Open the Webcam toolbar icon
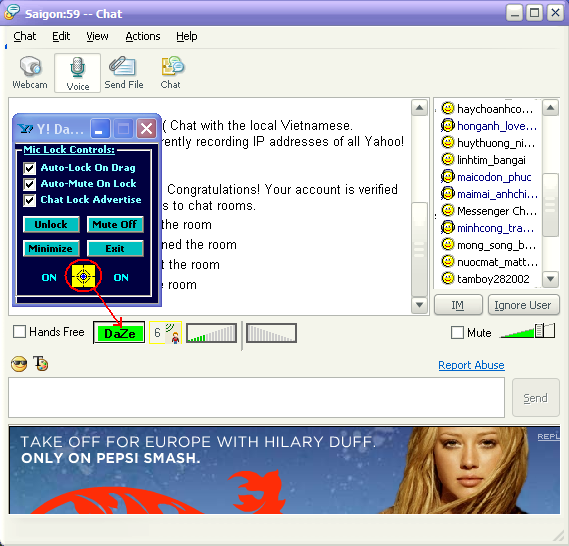The height and width of the screenshot is (546, 569). pyautogui.click(x=30, y=66)
